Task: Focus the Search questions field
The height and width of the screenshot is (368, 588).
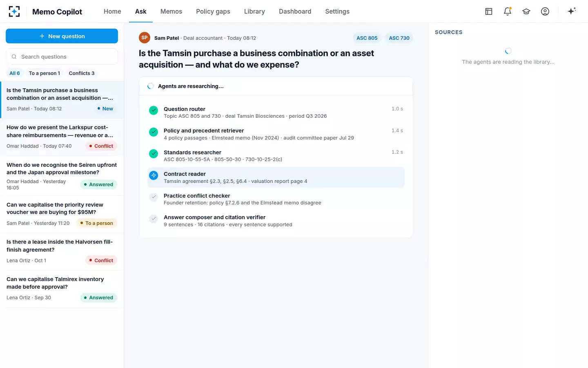Action: 62,56
